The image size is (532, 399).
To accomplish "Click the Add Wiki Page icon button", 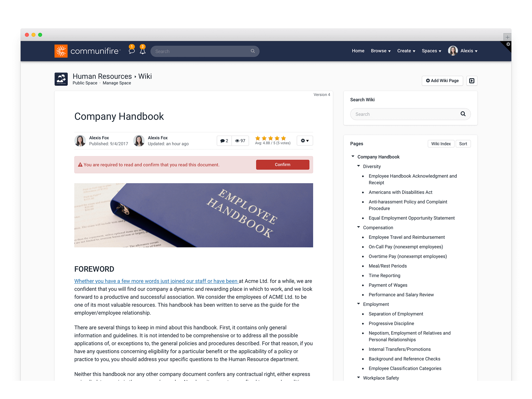I will click(442, 80).
